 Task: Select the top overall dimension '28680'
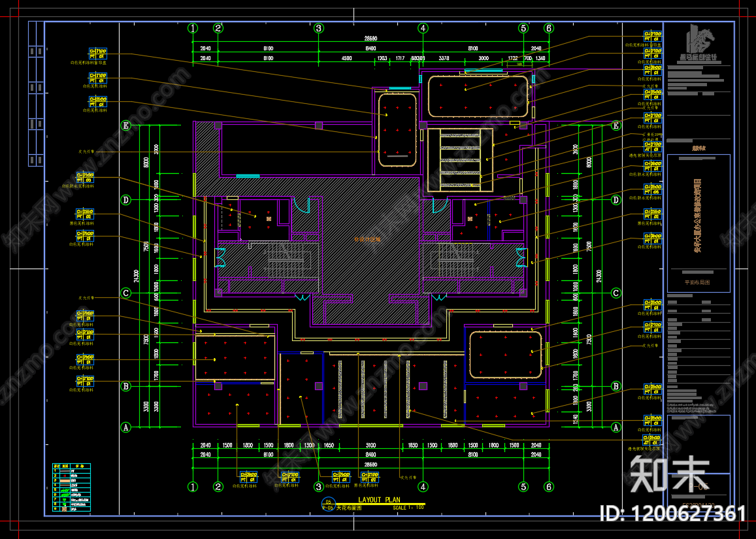coord(370,38)
